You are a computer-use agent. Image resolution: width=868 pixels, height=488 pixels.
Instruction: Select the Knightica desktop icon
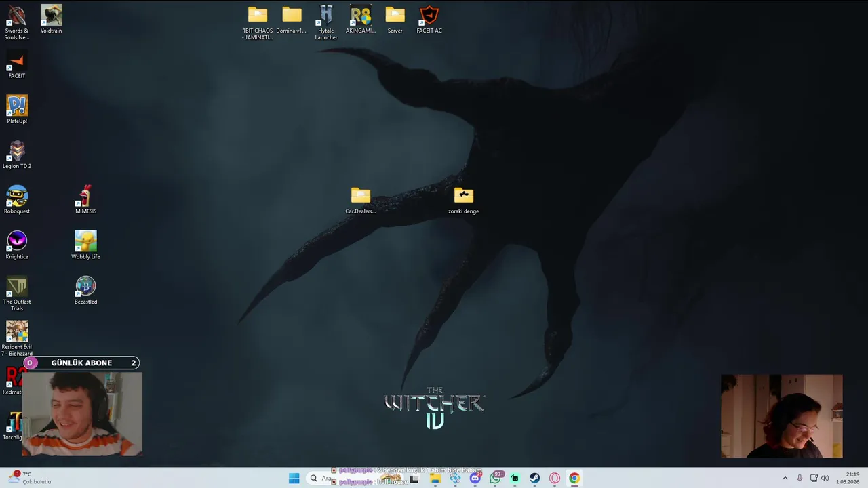tap(17, 245)
